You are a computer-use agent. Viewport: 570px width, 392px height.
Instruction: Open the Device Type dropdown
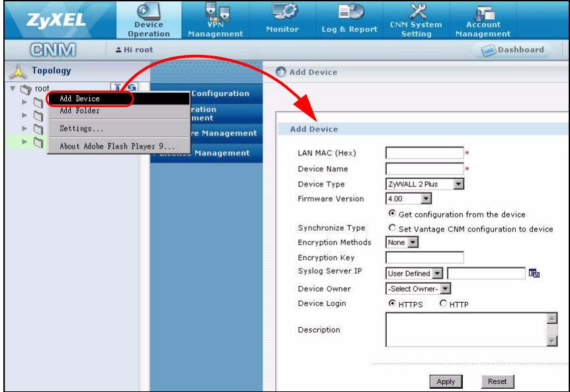click(425, 184)
